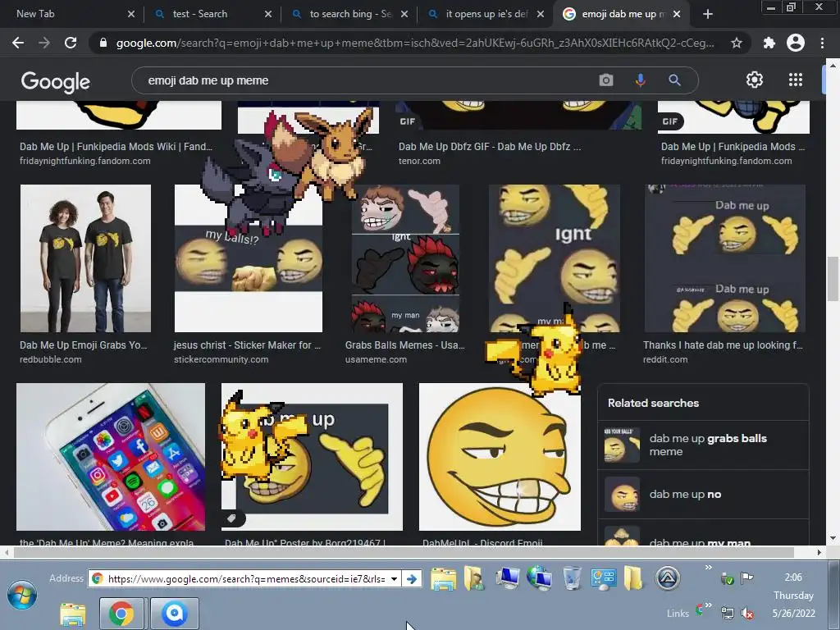Image resolution: width=840 pixels, height=630 pixels.
Task: Open 'dab me up grabs balls meme' related search
Action: point(703,445)
